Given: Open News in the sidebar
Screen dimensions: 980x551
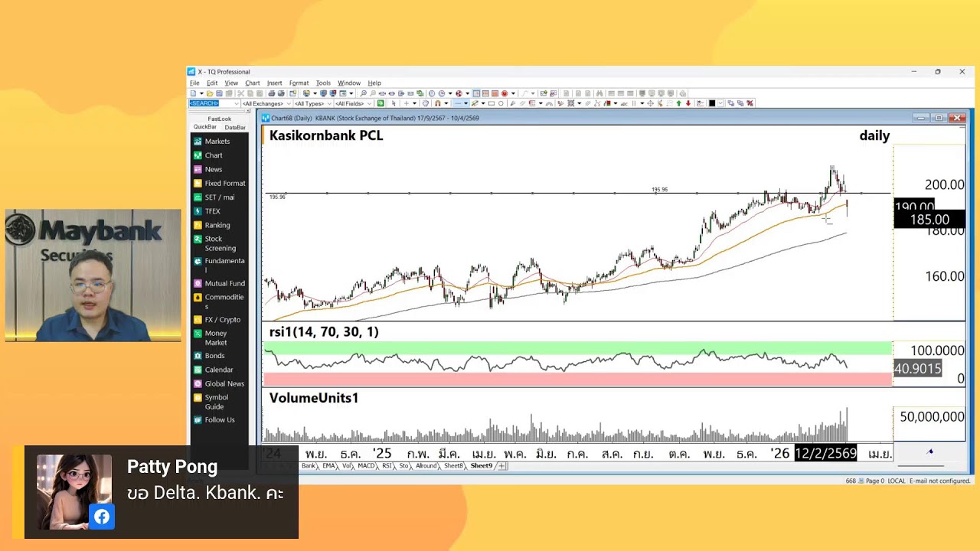Looking at the screenshot, I should pos(214,169).
